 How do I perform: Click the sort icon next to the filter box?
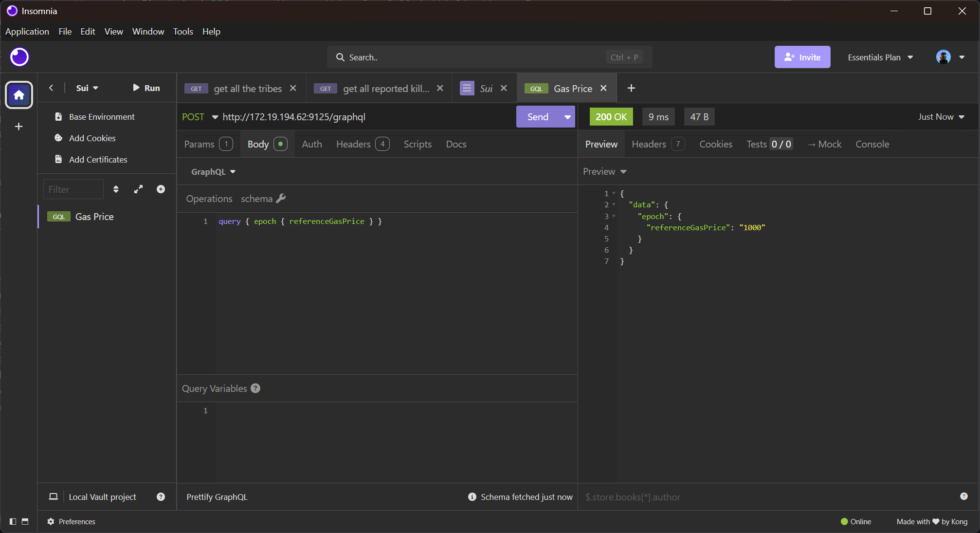[x=116, y=189]
